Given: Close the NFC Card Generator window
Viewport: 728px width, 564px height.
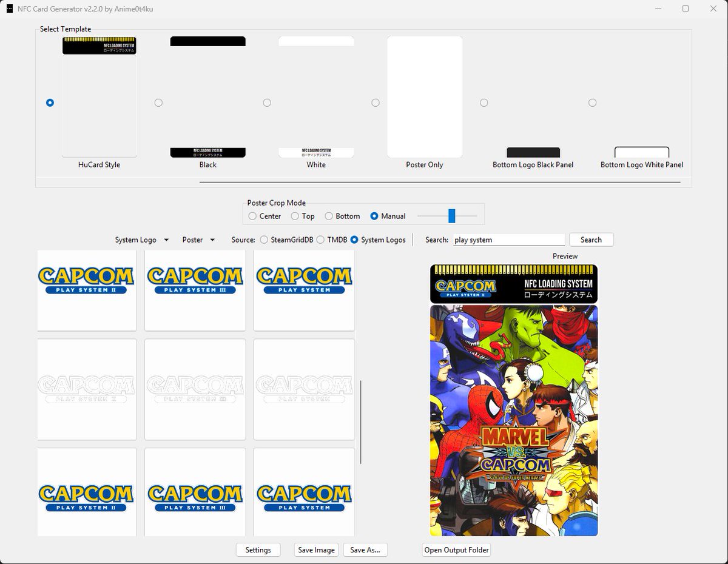Looking at the screenshot, I should [x=713, y=8].
